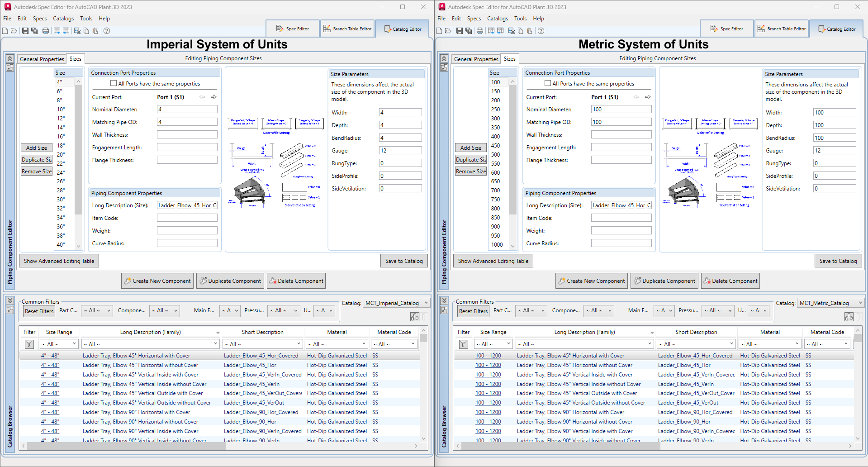The image size is (868, 467).
Task: Collapse Piping Component Editor panel in Imperial window
Action: point(9,59)
